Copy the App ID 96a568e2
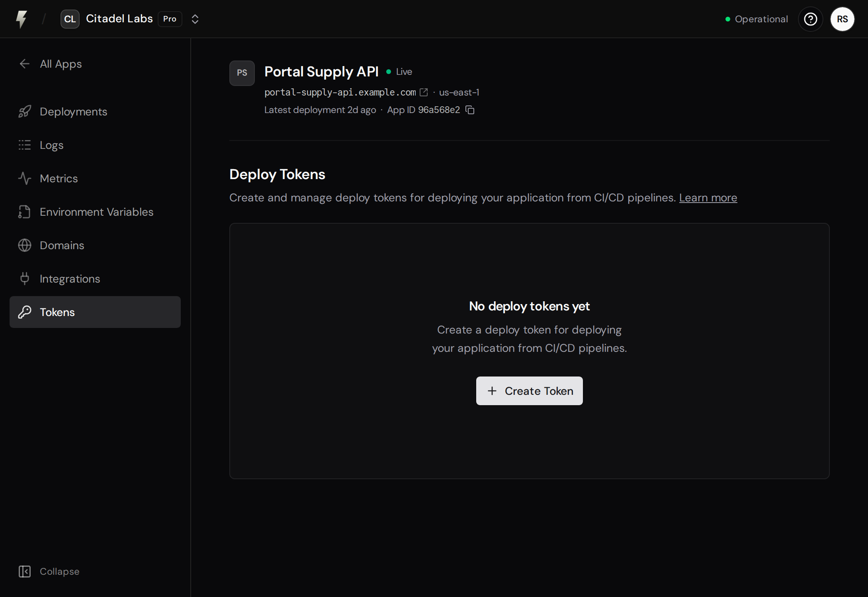The height and width of the screenshot is (597, 868). pyautogui.click(x=470, y=110)
